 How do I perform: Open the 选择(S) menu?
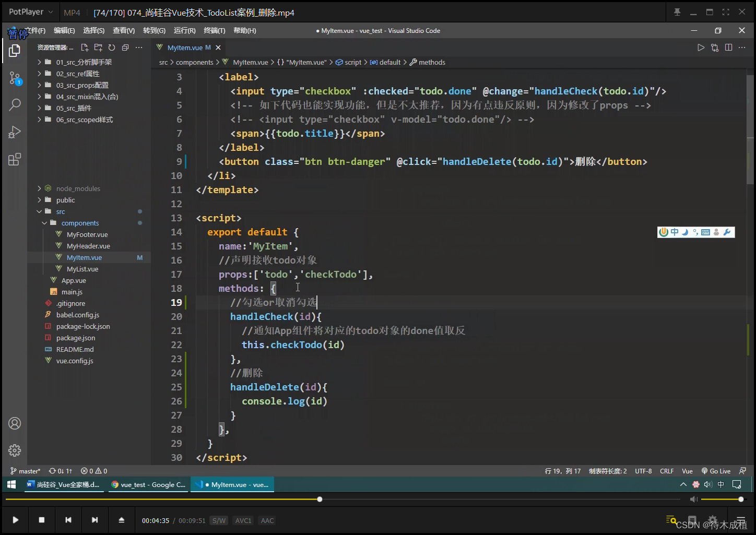tap(94, 31)
